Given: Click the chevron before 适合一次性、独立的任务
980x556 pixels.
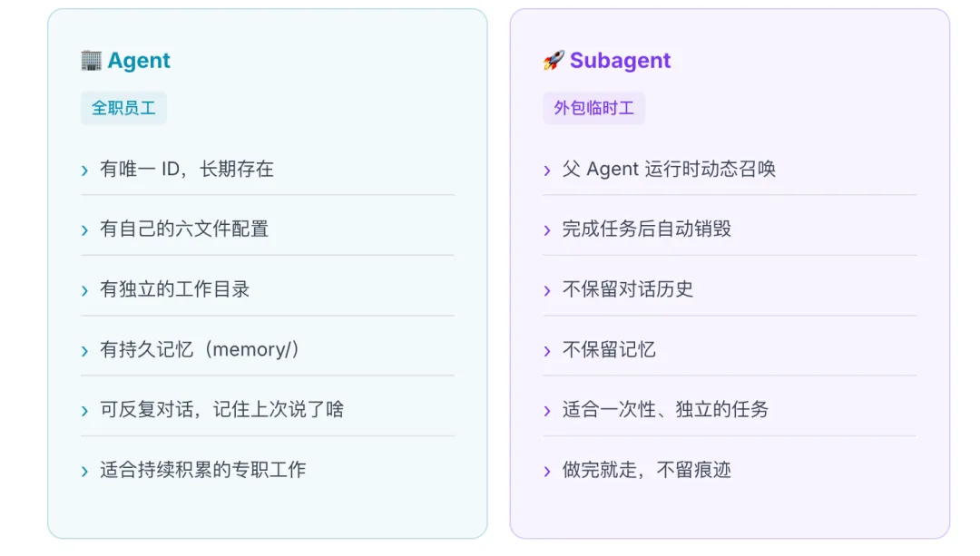Looking at the screenshot, I should [x=547, y=412].
